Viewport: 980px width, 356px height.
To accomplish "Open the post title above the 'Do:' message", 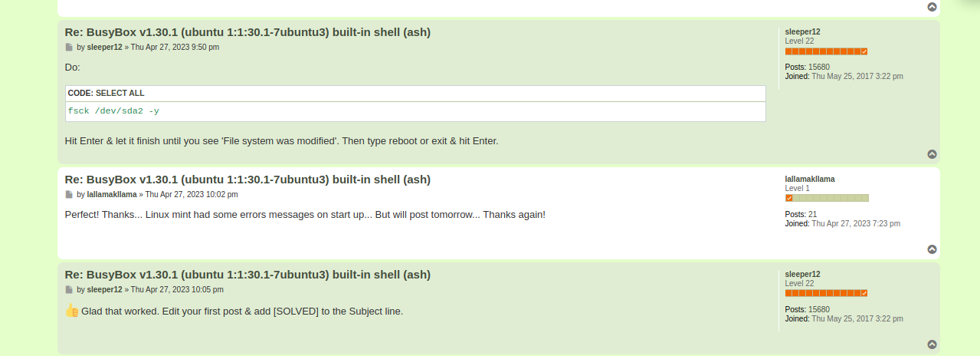I will coord(247,32).
